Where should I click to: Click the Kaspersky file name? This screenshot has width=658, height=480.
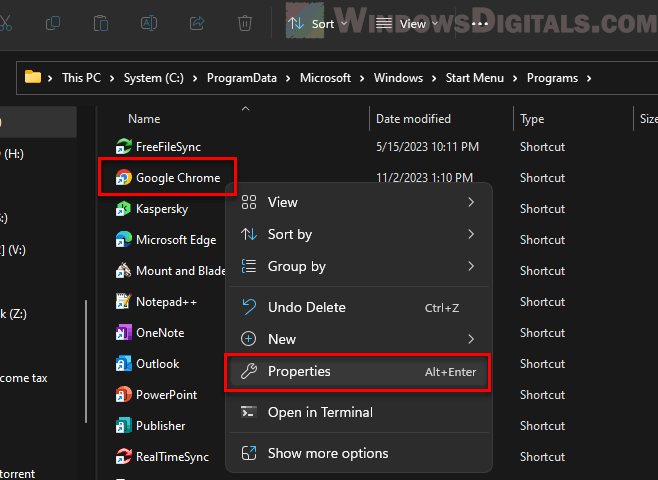click(x=162, y=209)
